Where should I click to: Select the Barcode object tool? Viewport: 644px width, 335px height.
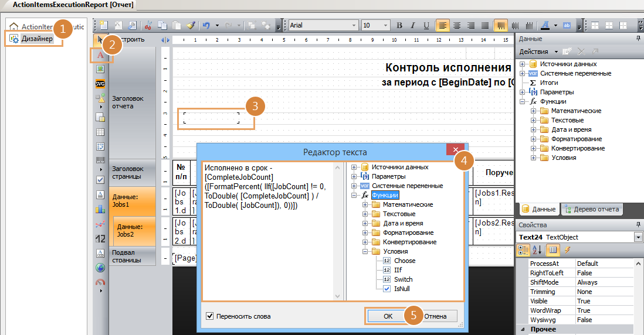(x=100, y=160)
